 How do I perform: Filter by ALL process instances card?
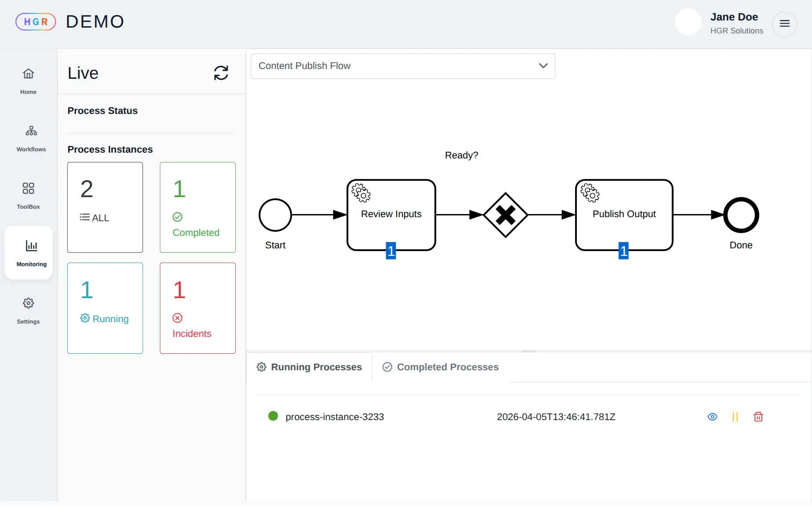pos(105,207)
